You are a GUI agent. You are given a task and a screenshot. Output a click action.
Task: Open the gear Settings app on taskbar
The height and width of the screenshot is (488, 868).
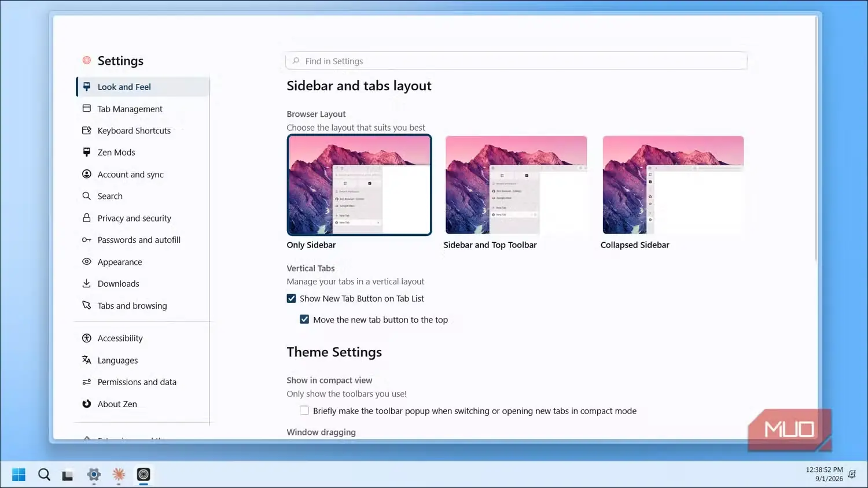tap(94, 475)
